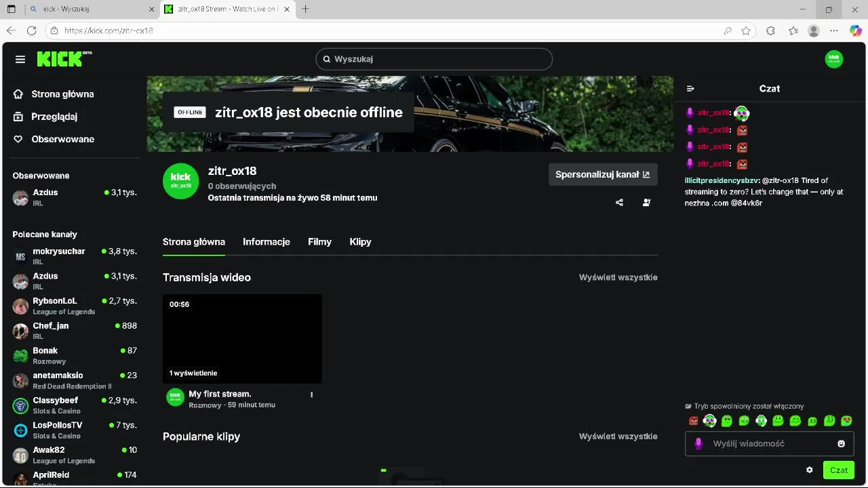Reload the page

[x=31, y=30]
